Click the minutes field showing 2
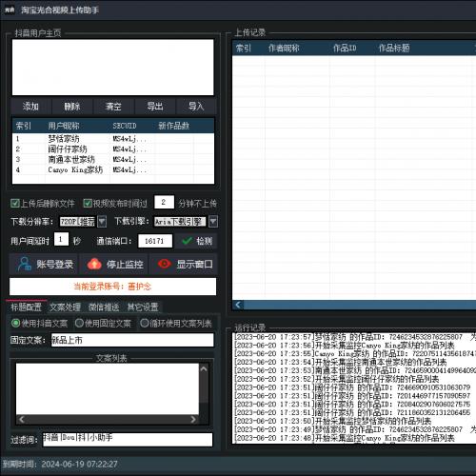The height and width of the screenshot is (476, 476). pyautogui.click(x=164, y=202)
